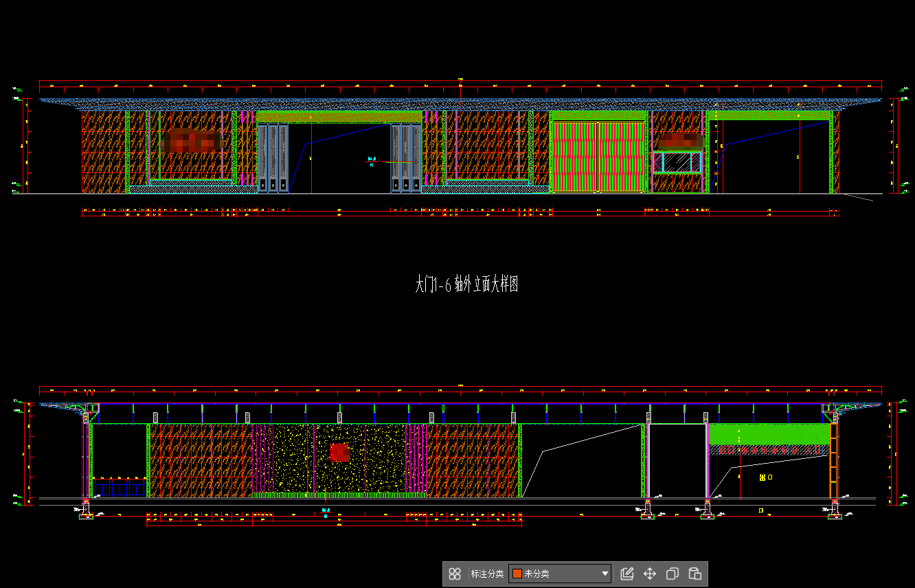Screen dimensions: 915x588
Task: Click the blurred sign above the guard window
Action: coord(680,142)
